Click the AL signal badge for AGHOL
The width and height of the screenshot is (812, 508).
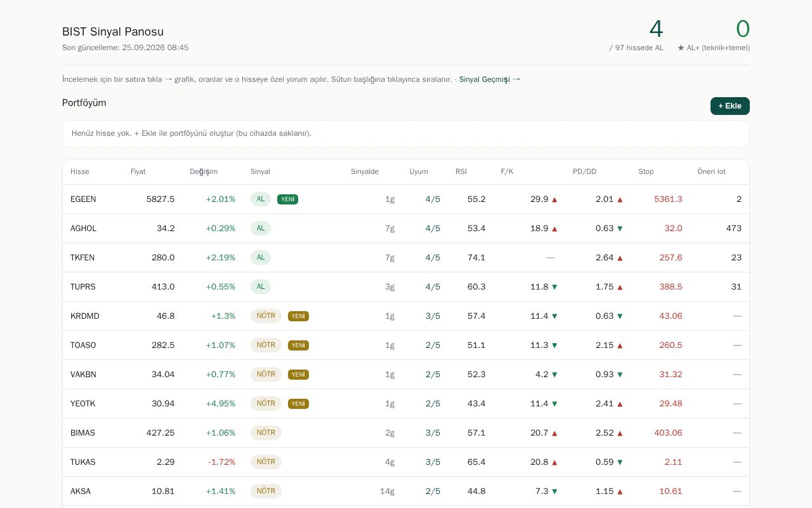pyautogui.click(x=261, y=229)
